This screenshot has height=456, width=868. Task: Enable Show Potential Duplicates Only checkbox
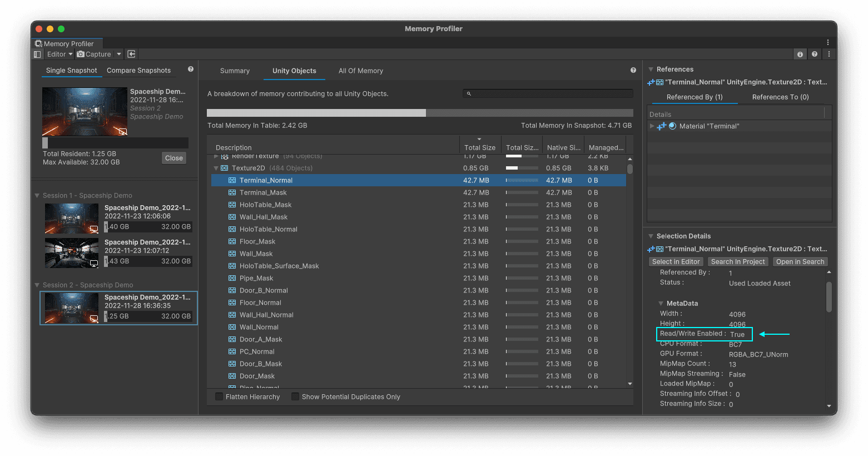point(295,396)
